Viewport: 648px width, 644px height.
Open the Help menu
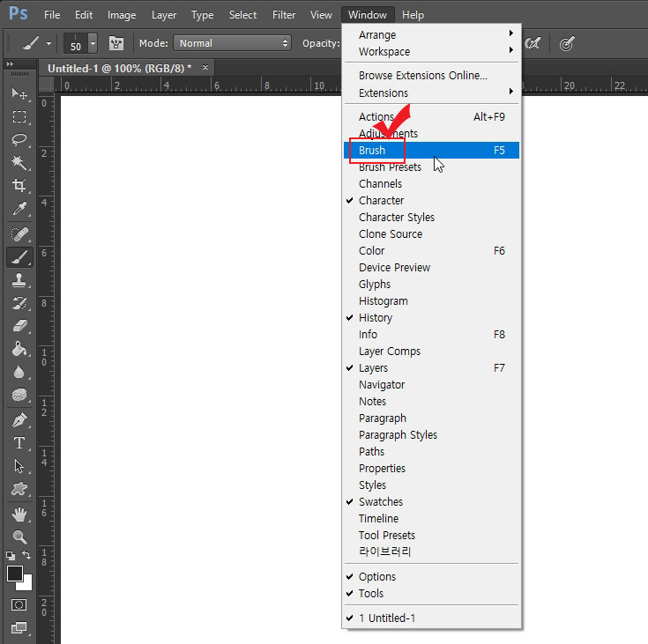click(413, 15)
